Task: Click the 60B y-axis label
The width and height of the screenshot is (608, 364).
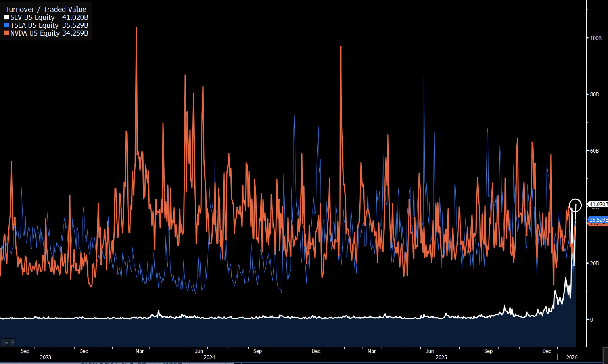Action: pos(594,151)
